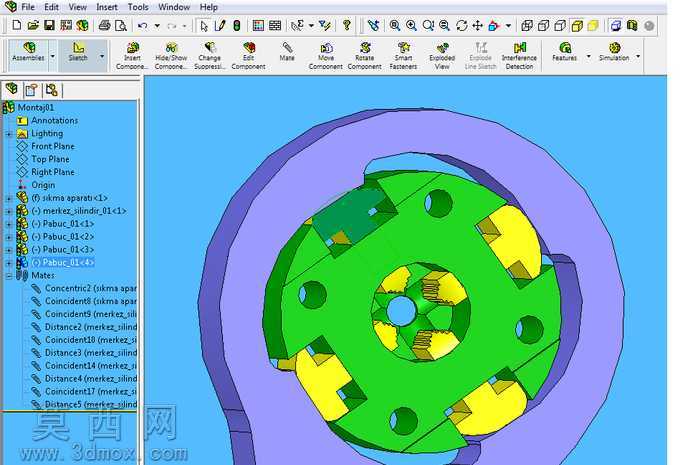Expand the merkez_silindir_01<1> node
Image resolution: width=684 pixels, height=465 pixels.
pos(8,212)
